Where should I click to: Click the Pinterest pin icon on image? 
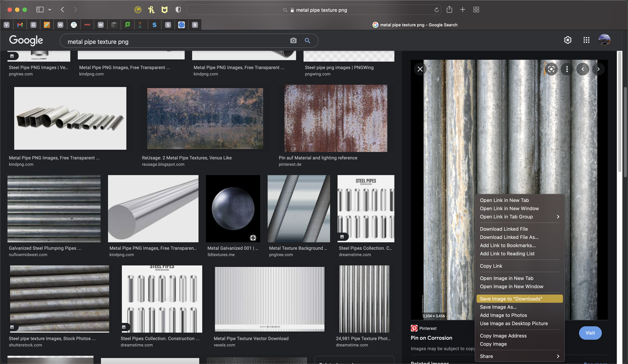click(x=414, y=328)
